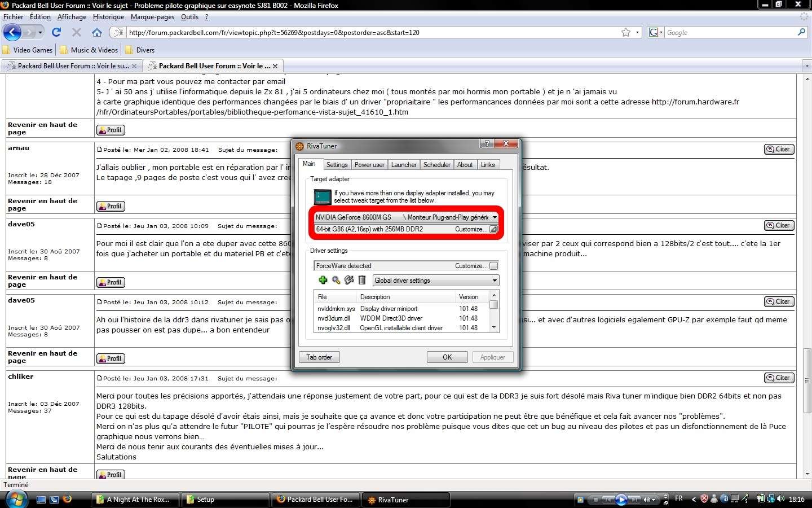
Task: Click the Google search input field
Action: coord(730,32)
